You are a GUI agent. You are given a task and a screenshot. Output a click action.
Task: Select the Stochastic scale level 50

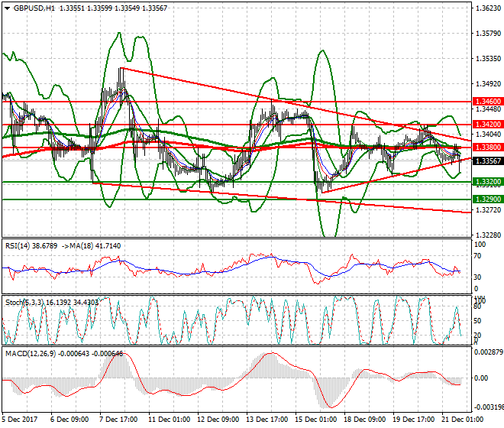[477, 321]
